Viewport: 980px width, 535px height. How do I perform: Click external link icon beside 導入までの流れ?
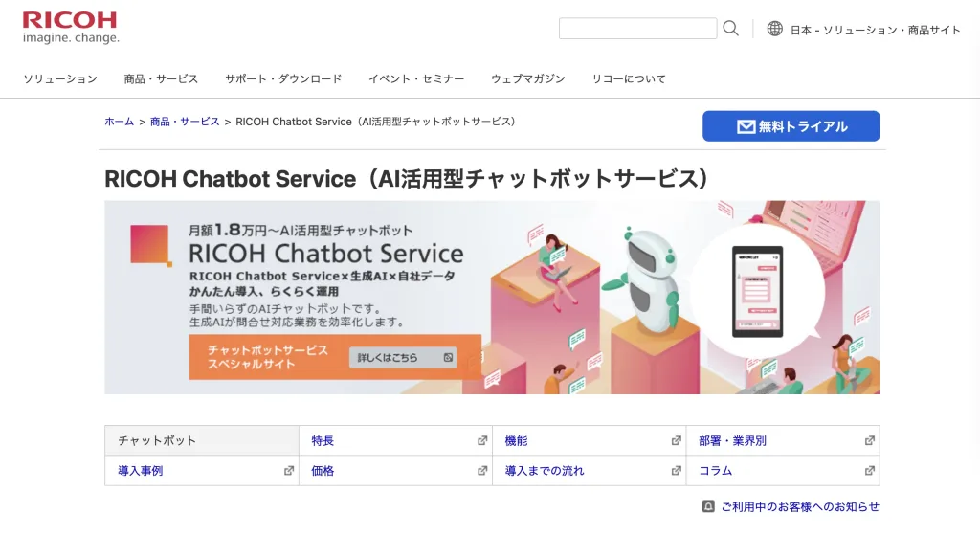coord(677,471)
